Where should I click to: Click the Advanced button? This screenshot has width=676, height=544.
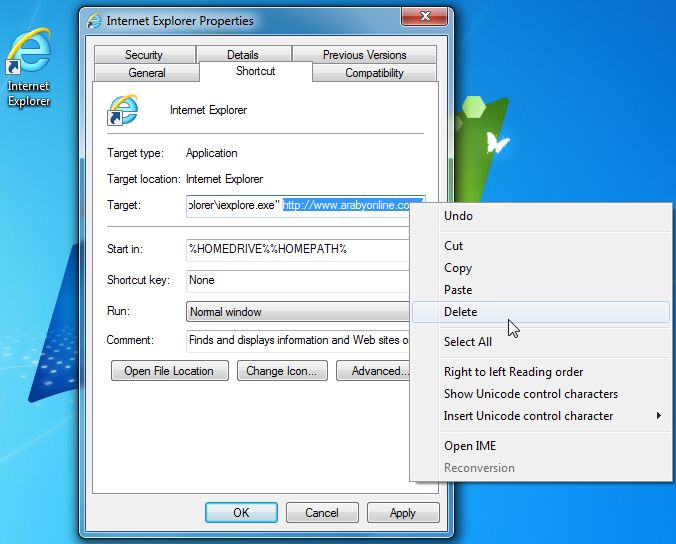point(373,371)
